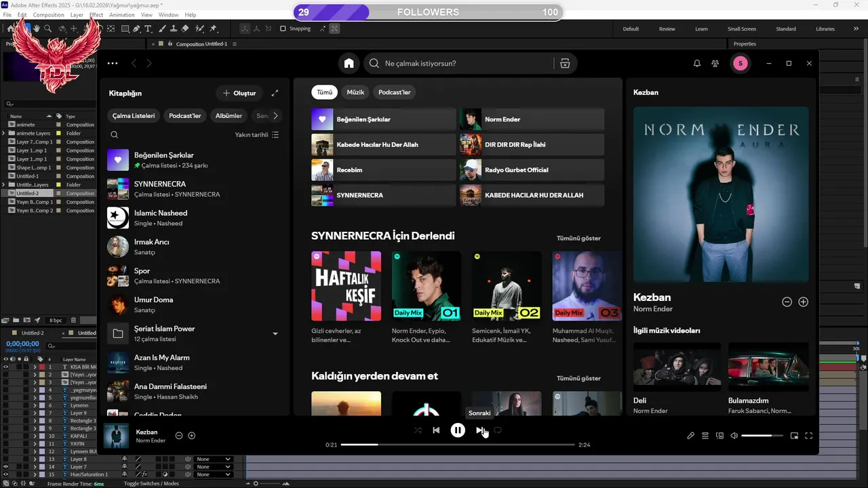Open parent dropdown for Layer 8

click(x=213, y=459)
